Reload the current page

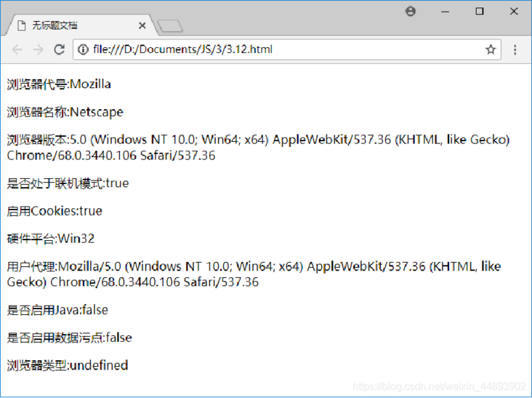pyautogui.click(x=60, y=49)
